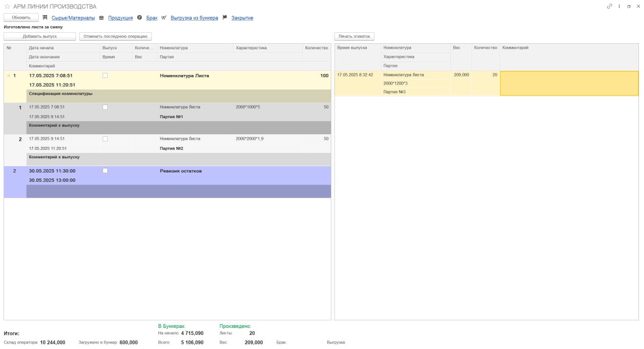644x349 pixels.
Task: Star the form to add it to favorites
Action: (7, 7)
